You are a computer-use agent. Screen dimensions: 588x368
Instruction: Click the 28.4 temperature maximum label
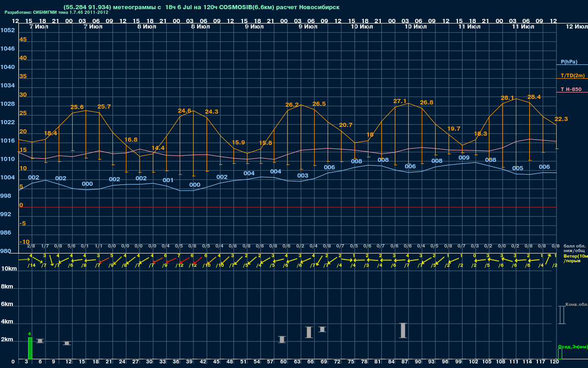[534, 97]
